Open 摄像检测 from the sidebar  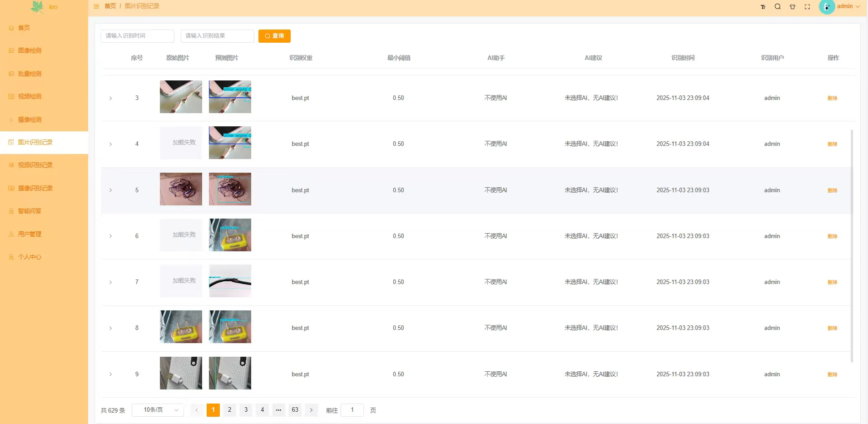(x=30, y=119)
